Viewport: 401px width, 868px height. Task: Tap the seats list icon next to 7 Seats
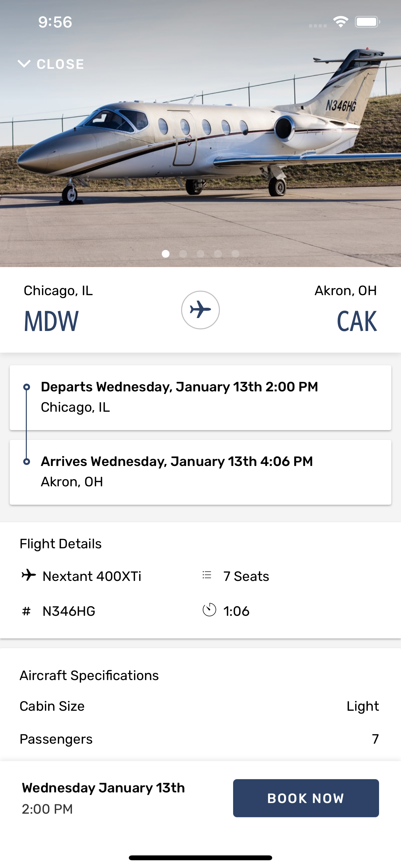coord(207,575)
